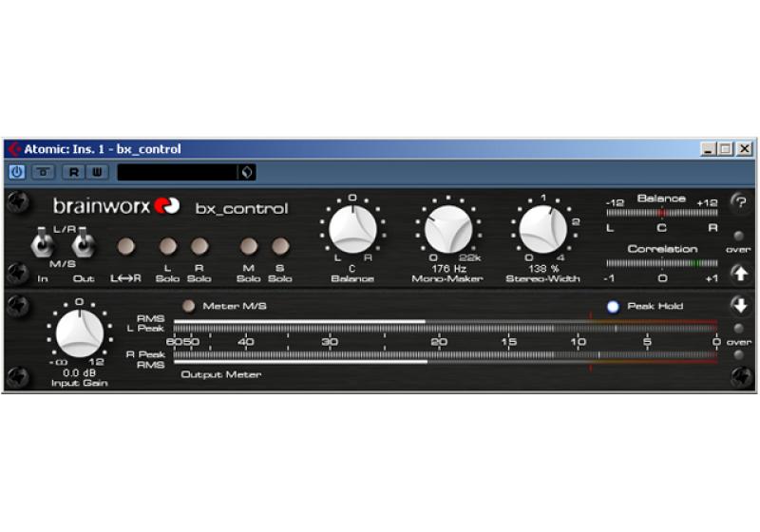The image size is (760, 532).
Task: Enable the L Solo button
Action: [x=168, y=247]
